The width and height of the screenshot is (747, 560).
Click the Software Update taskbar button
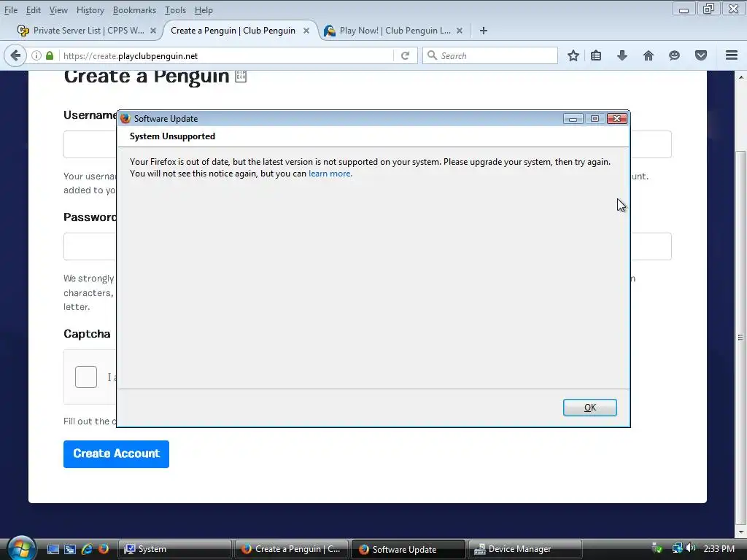click(409, 549)
